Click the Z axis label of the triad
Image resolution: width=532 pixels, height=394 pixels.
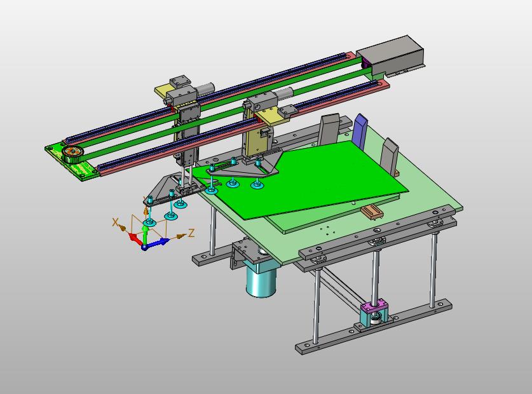(191, 233)
